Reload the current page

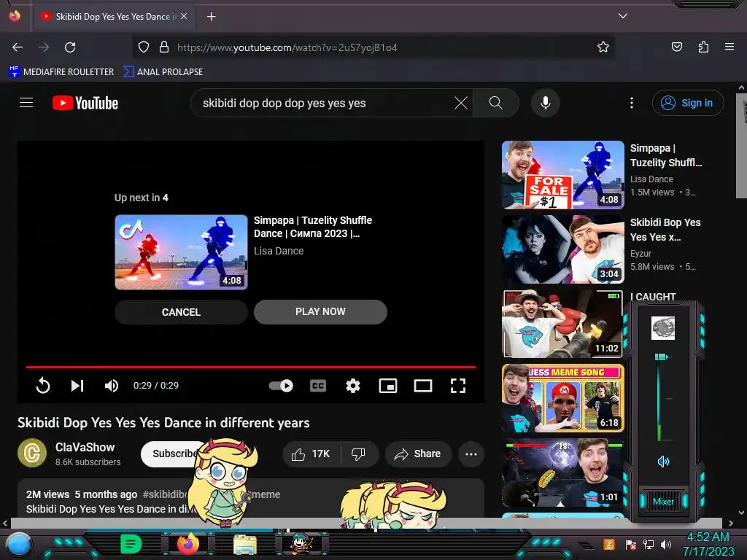click(70, 47)
